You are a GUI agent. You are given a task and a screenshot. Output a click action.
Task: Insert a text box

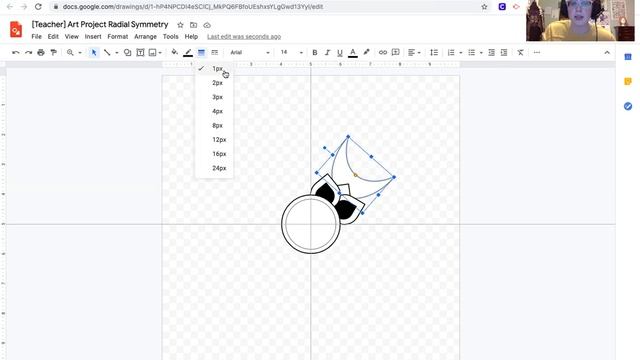tap(140, 53)
